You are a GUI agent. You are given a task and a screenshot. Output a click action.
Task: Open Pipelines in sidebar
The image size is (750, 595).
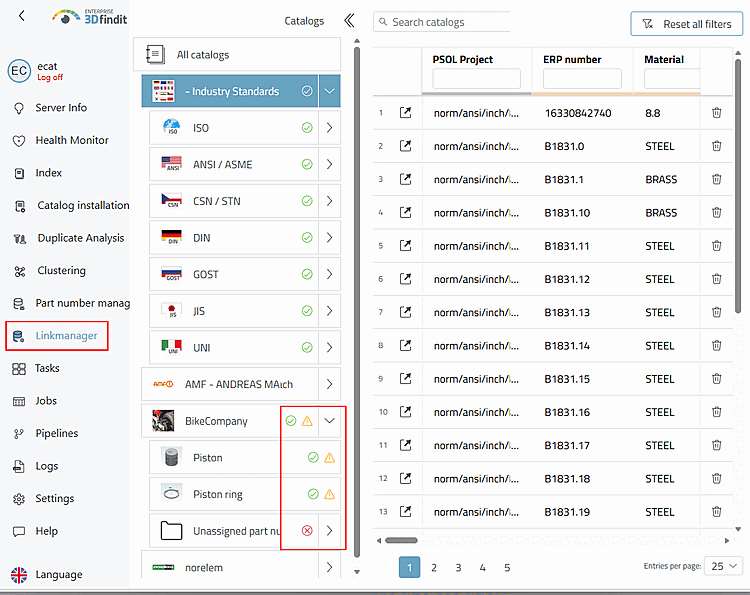[56, 433]
